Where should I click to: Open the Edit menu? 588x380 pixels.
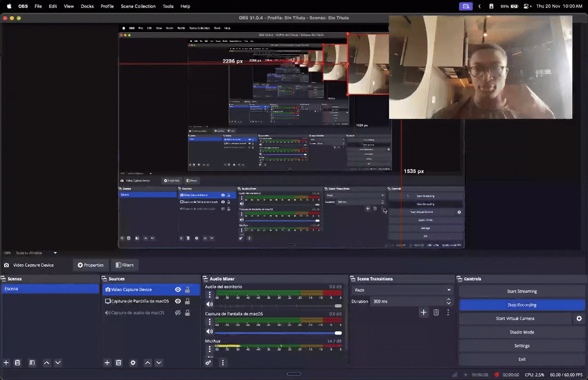53,6
